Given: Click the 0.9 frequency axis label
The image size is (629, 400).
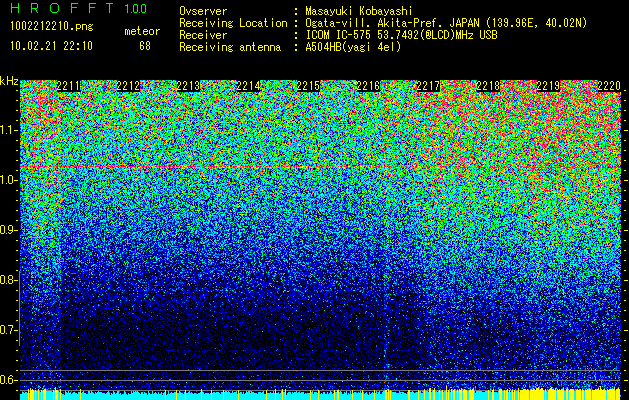Looking at the screenshot, I should 8,230.
